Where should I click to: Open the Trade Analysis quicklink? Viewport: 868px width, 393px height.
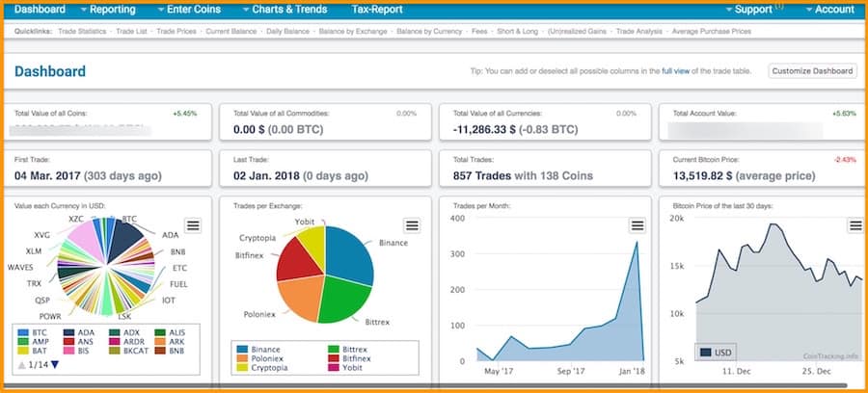[638, 32]
